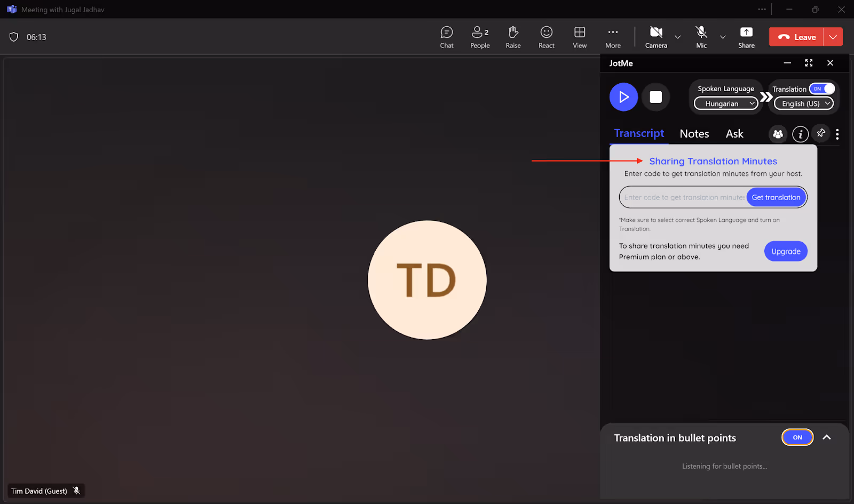Start JotMe transcription with play button
Image resolution: width=854 pixels, height=504 pixels.
click(x=623, y=97)
